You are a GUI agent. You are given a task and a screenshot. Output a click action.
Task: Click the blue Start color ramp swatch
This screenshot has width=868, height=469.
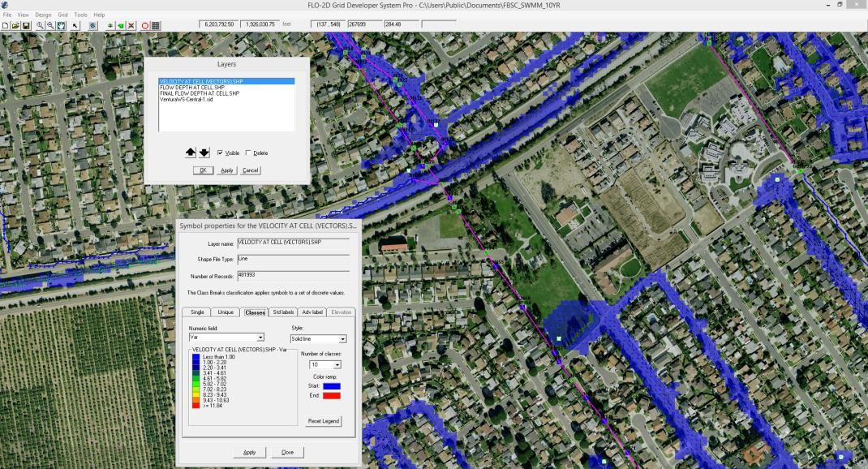[x=331, y=385]
